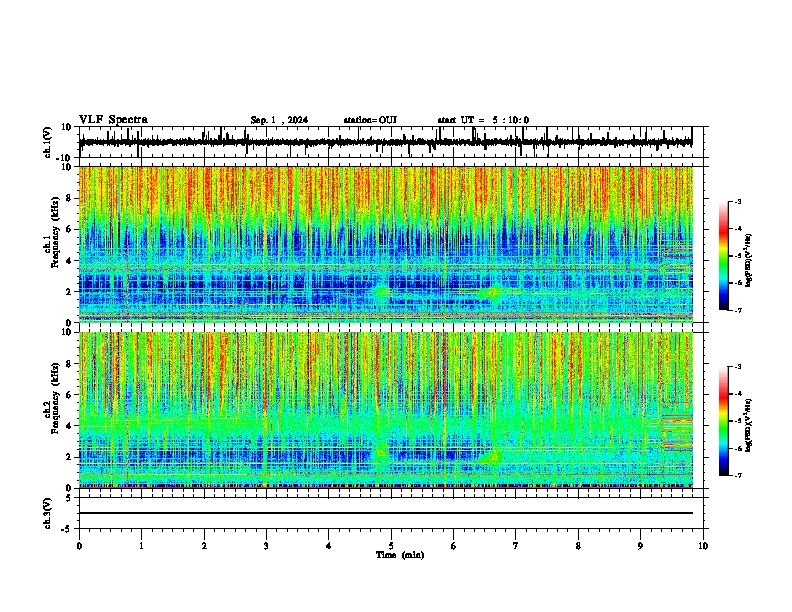792x612 pixels.
Task: Click the "VLF Spectra" plot title
Action: (113, 120)
